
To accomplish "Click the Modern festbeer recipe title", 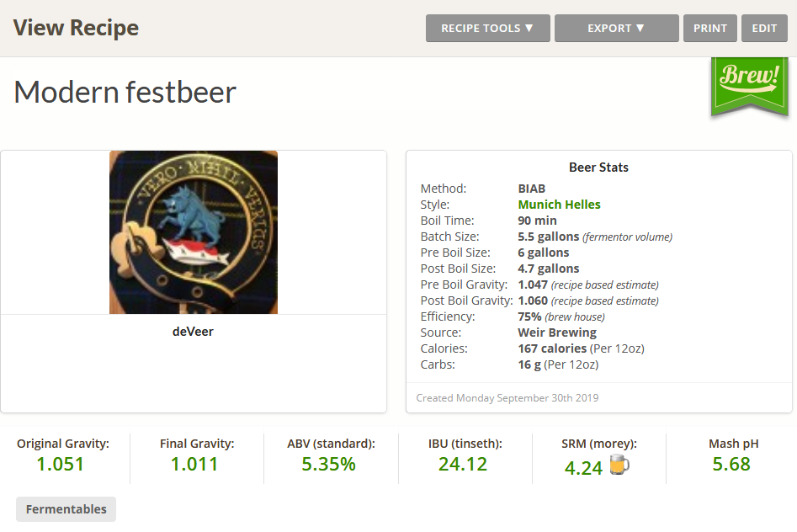I will tap(125, 92).
